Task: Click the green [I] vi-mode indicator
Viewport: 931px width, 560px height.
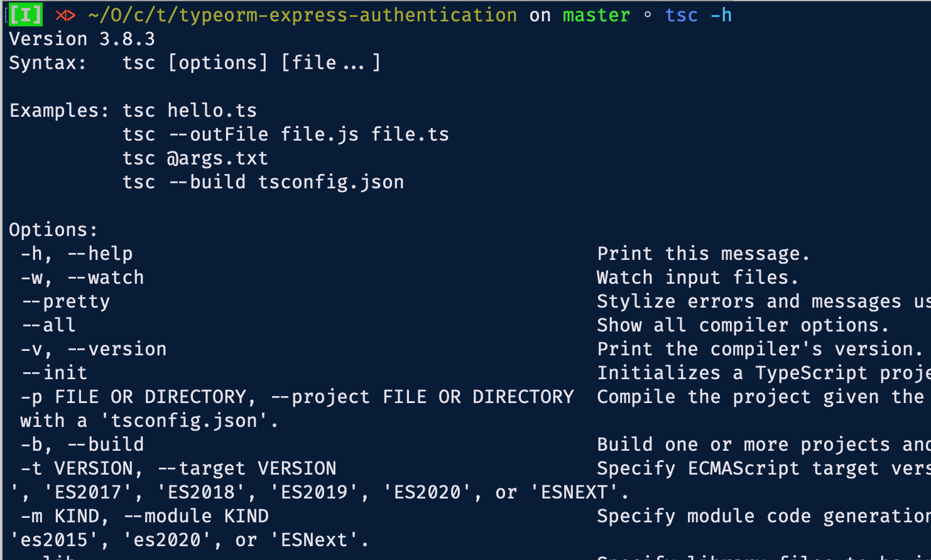Action: click(25, 15)
